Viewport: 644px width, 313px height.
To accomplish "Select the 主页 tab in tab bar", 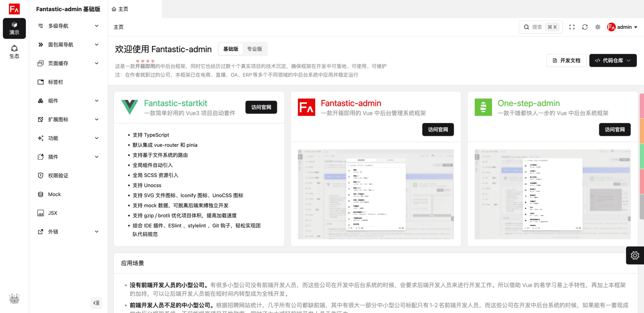I will click(120, 9).
